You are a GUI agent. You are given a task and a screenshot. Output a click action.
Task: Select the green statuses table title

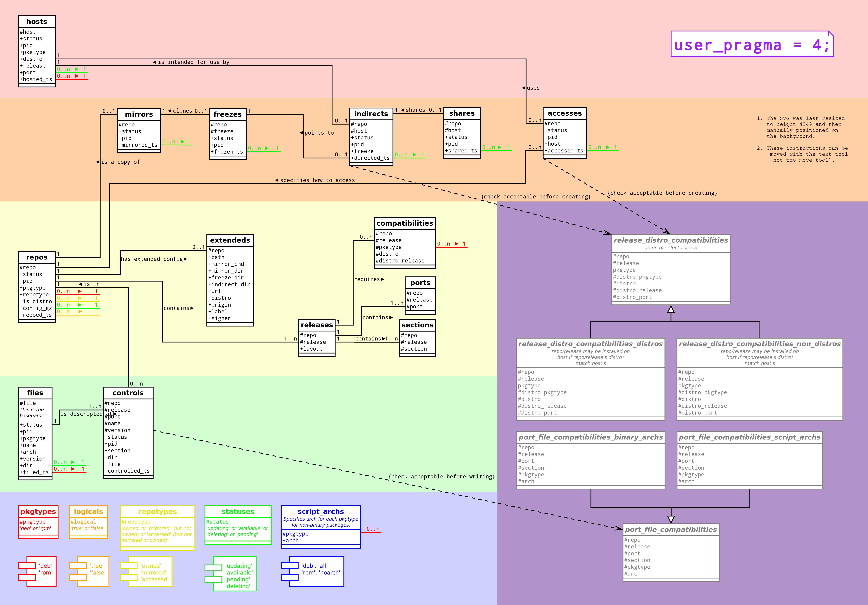pyautogui.click(x=238, y=512)
